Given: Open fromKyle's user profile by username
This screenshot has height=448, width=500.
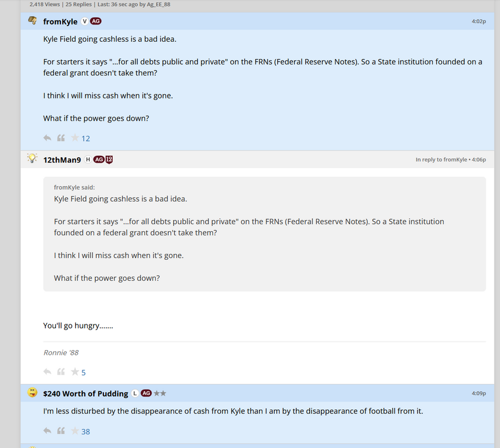Looking at the screenshot, I should [x=60, y=22].
